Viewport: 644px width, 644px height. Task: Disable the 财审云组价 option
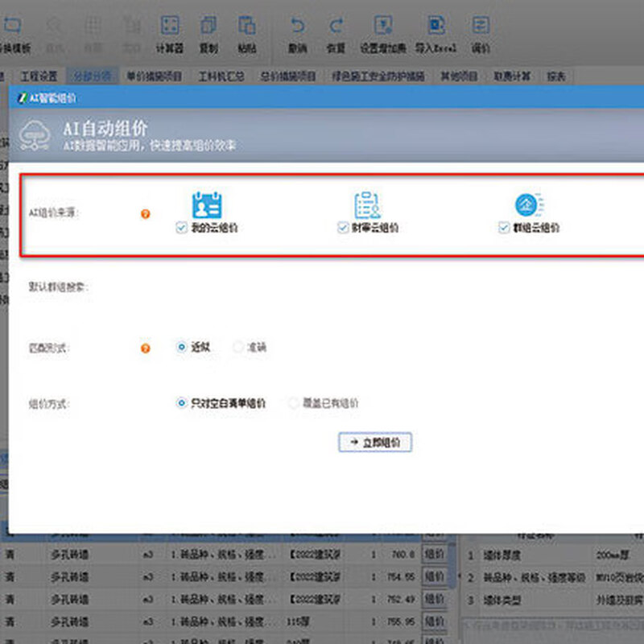click(342, 228)
